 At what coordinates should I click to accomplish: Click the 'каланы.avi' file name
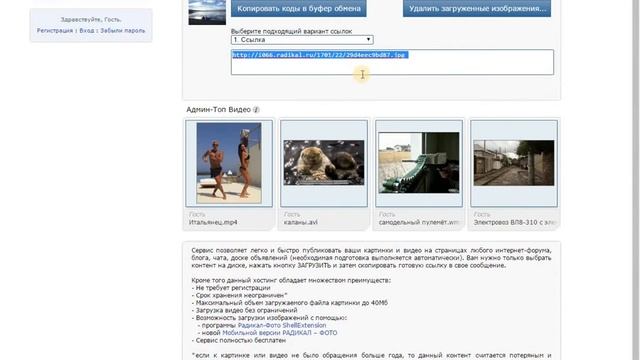click(300, 222)
